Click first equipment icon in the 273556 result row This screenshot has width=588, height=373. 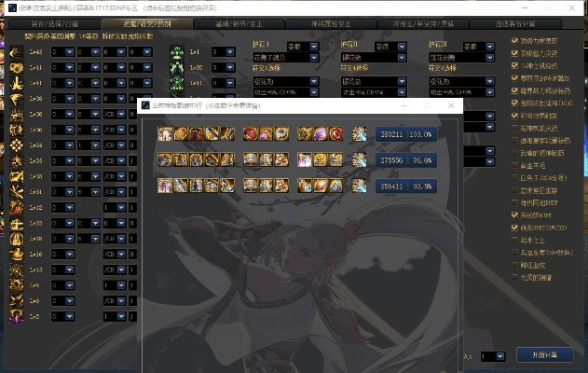point(165,159)
